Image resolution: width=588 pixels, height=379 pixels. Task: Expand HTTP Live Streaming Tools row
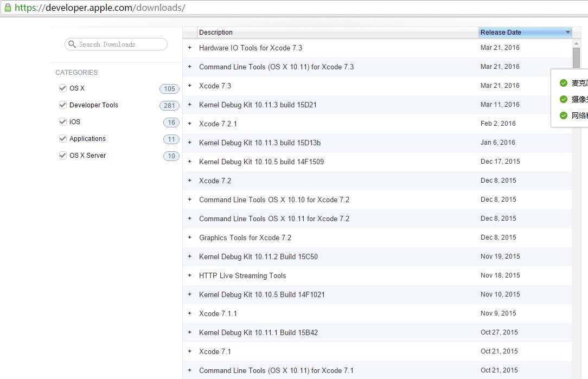tap(190, 275)
